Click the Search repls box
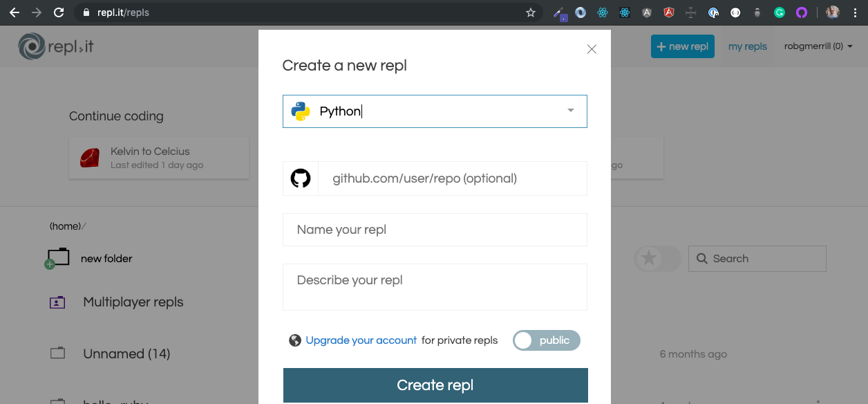The width and height of the screenshot is (868, 404). [757, 259]
